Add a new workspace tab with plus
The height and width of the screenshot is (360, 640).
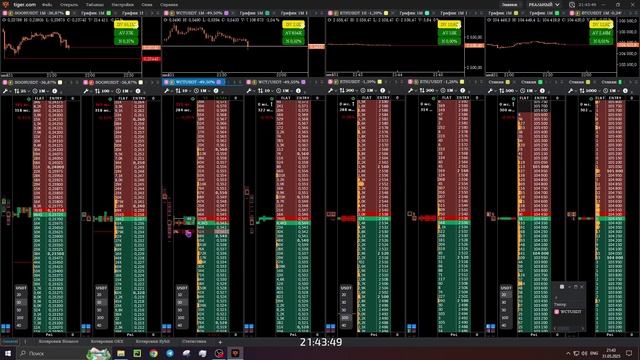point(220,342)
